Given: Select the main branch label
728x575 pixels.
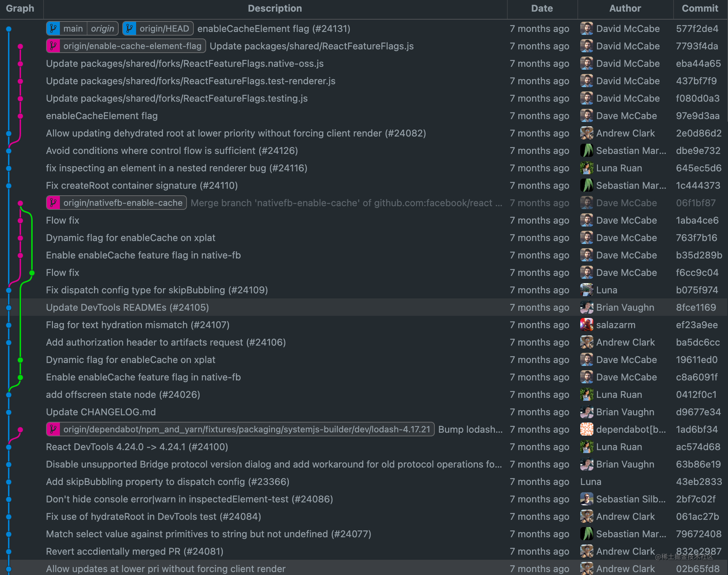Looking at the screenshot, I should tap(73, 29).
